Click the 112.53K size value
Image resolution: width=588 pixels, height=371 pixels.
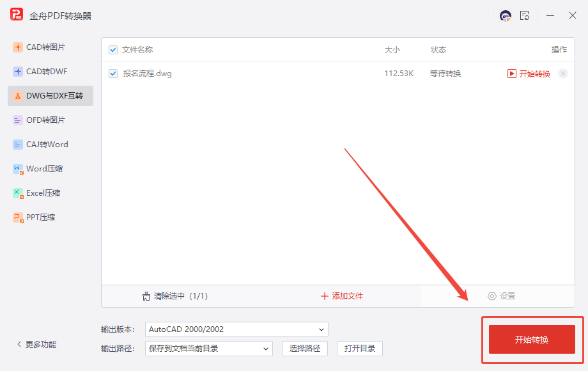[x=399, y=74]
